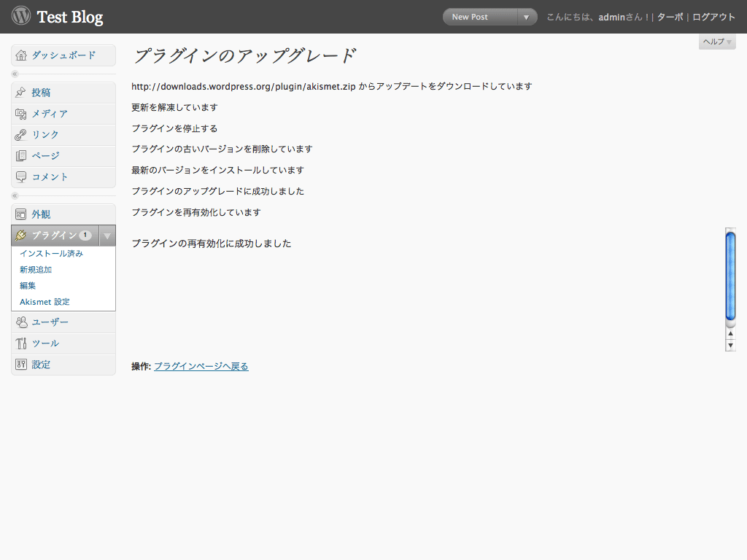Click the プラグインのアップグレード heading
The width and height of the screenshot is (747, 560).
[245, 56]
